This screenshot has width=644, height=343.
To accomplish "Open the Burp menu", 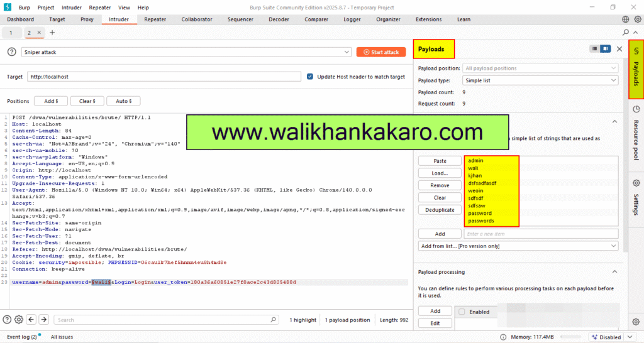I will point(25,8).
